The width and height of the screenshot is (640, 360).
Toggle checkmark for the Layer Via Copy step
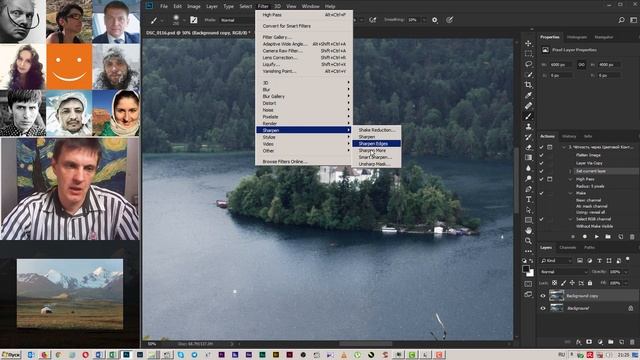[x=542, y=163]
